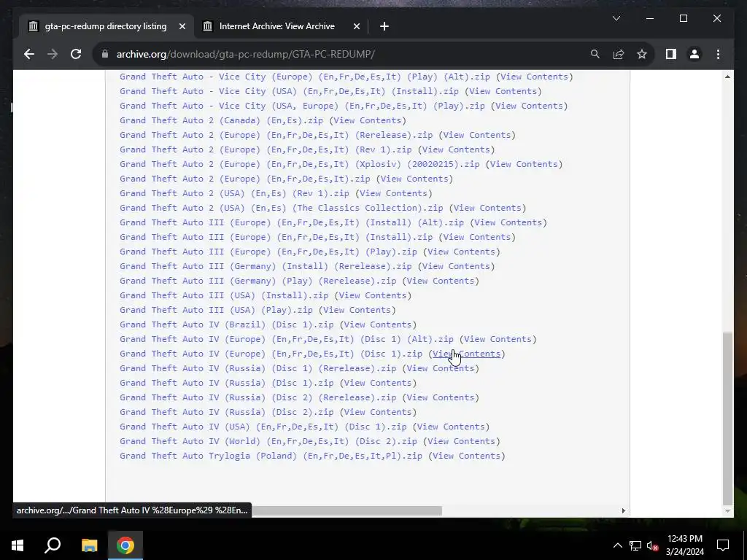Switch to gta-pc-redump directory listing tab

point(107,27)
